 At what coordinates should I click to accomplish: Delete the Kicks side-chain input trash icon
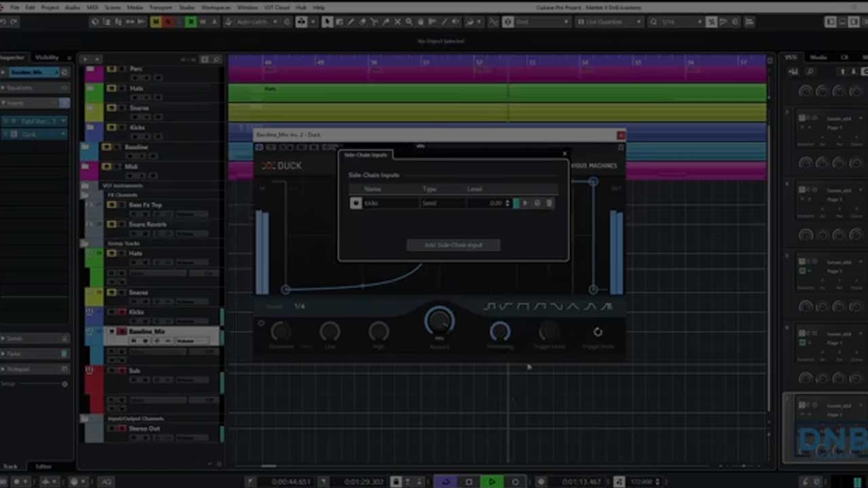click(x=549, y=203)
